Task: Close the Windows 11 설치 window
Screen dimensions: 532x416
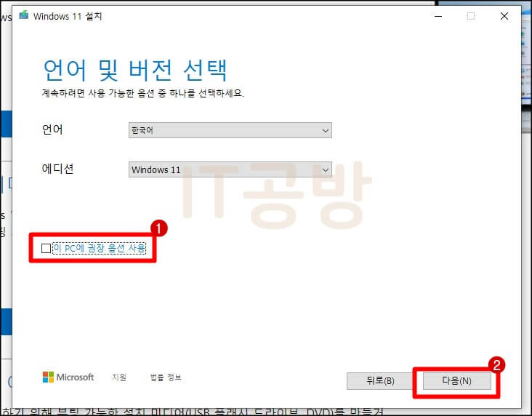Action: click(x=504, y=16)
